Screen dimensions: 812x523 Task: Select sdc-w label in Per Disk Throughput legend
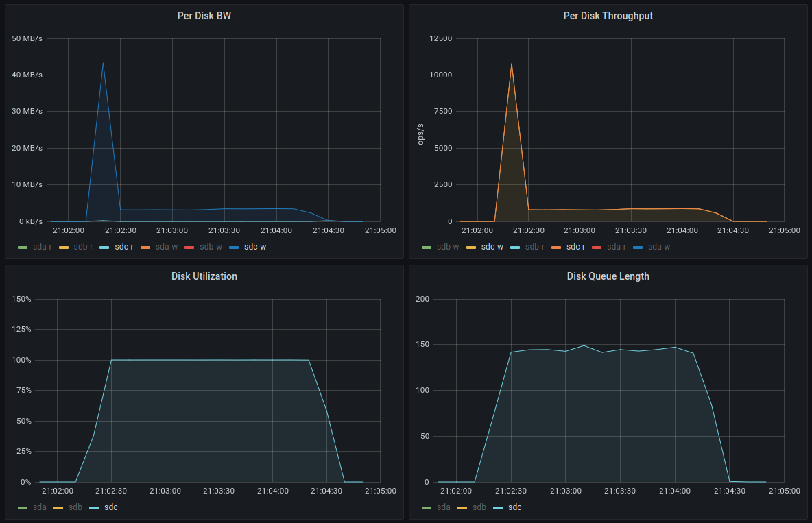click(x=492, y=247)
